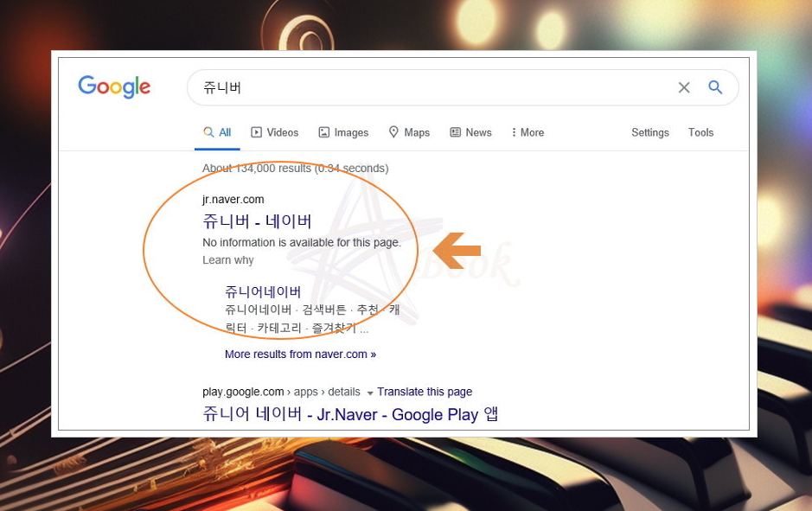Switch to the Videos tab
Screen dimensions: 812x511
pyautogui.click(x=274, y=132)
